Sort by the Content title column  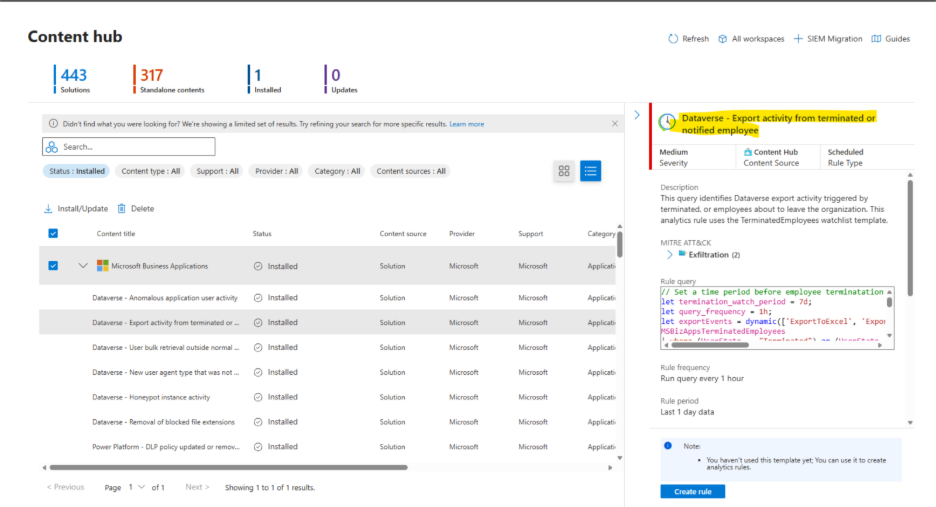[116, 234]
